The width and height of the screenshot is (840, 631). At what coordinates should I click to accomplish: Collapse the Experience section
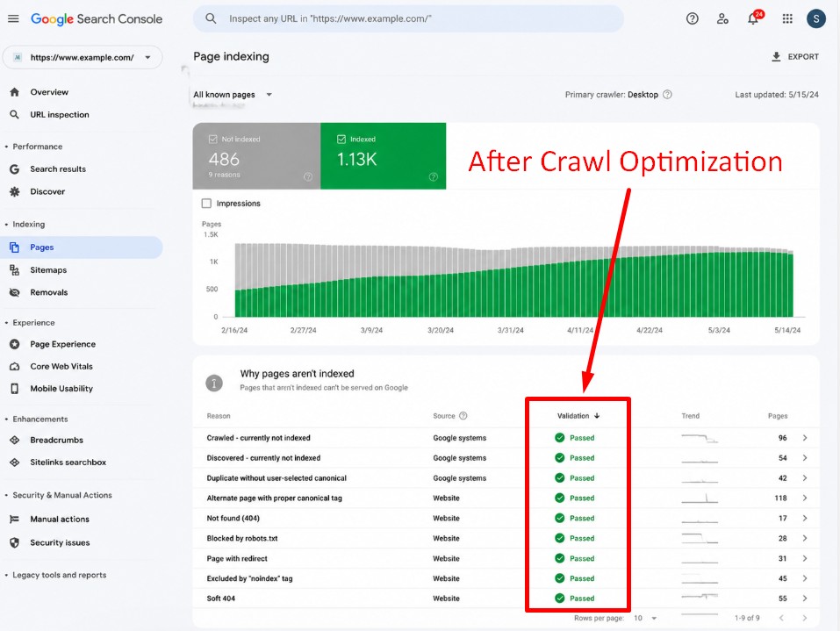[x=30, y=323]
